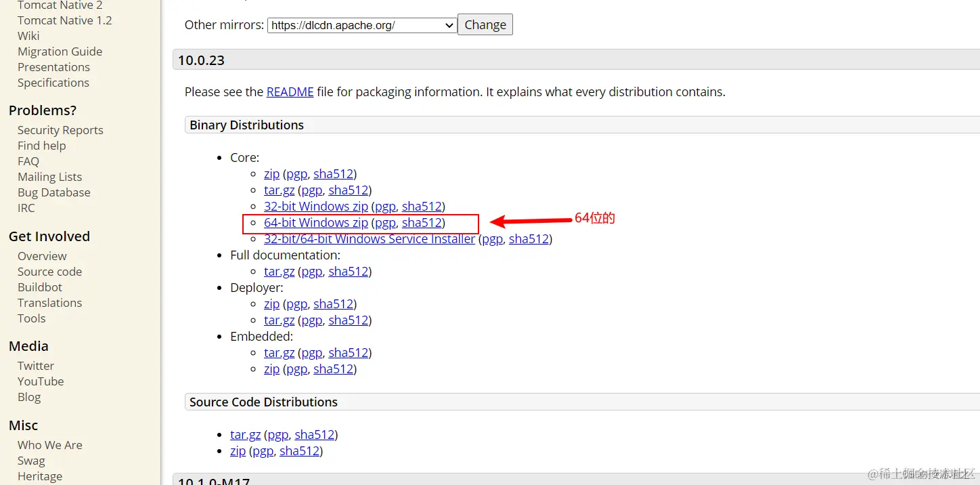The width and height of the screenshot is (980, 485).
Task: Open the Wiki sidebar link
Action: [x=28, y=36]
